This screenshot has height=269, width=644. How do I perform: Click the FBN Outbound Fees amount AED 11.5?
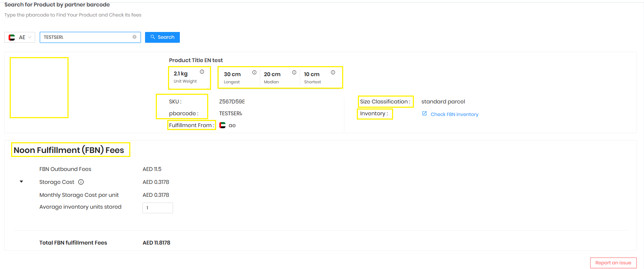[x=152, y=169]
